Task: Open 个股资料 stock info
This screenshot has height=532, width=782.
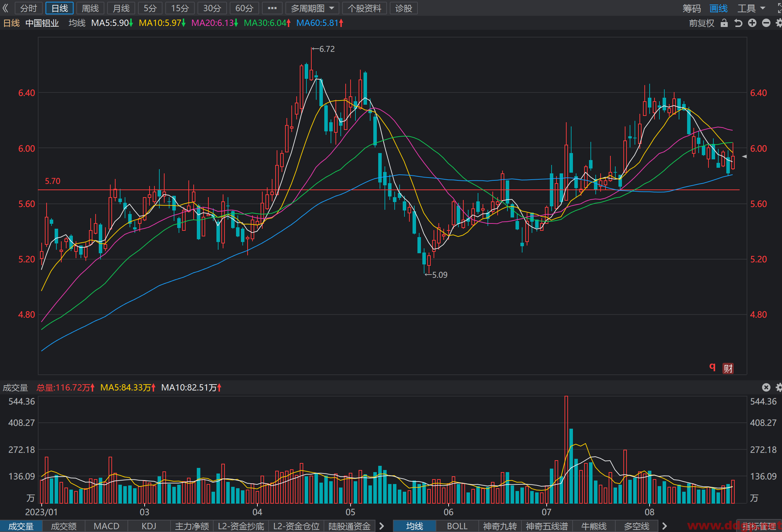Action: tap(364, 8)
